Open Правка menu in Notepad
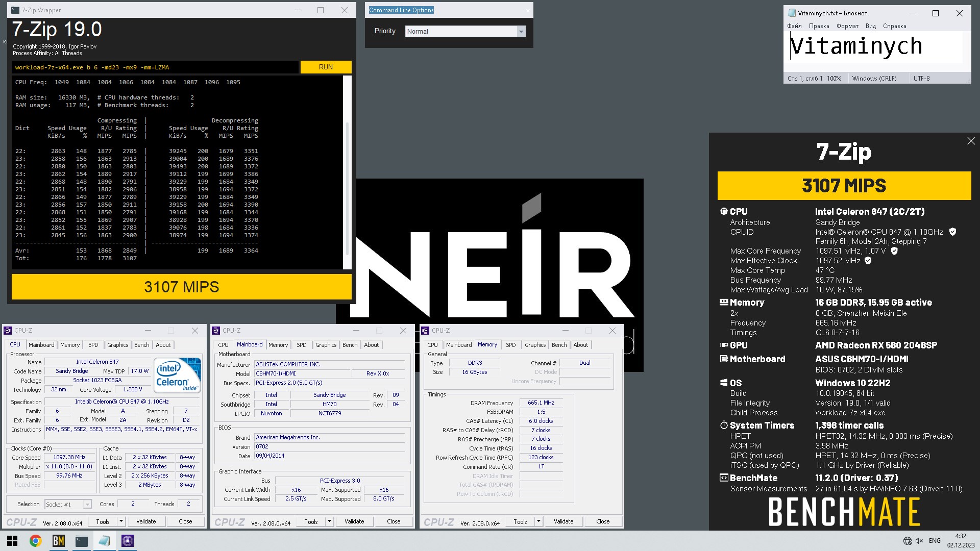 pyautogui.click(x=819, y=26)
